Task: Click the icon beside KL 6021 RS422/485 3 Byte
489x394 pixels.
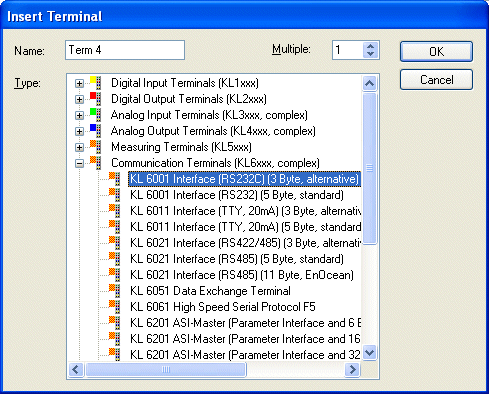Action: (115, 242)
